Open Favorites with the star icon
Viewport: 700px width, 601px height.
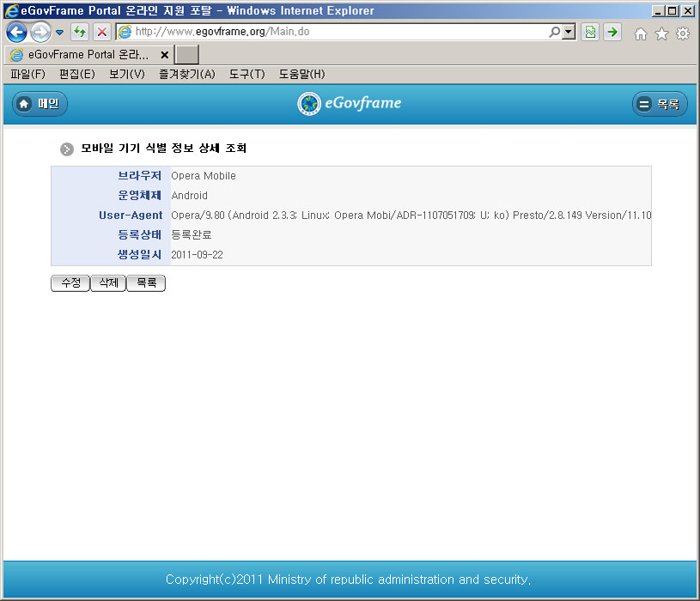pos(661,33)
